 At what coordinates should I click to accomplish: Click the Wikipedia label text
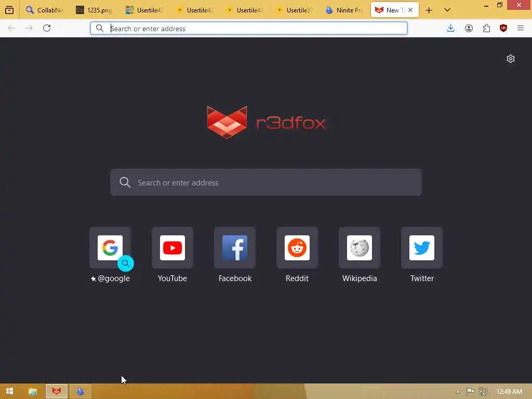point(360,278)
